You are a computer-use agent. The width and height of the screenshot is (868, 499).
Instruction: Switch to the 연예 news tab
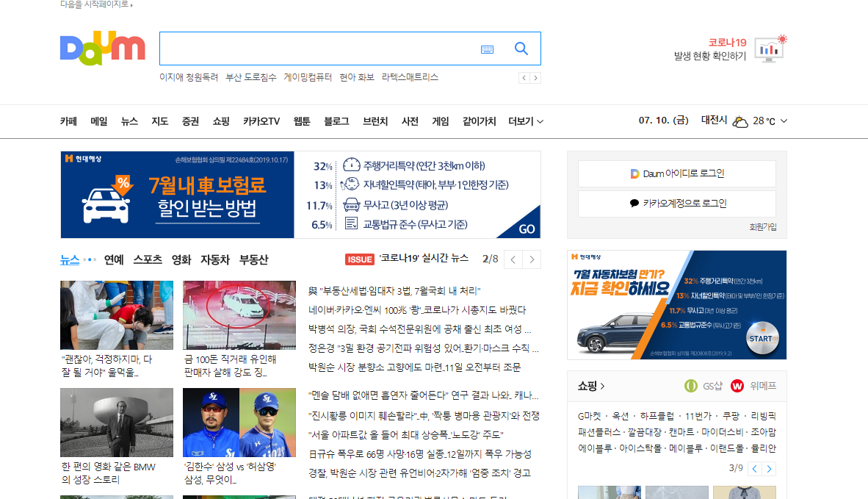coord(114,259)
